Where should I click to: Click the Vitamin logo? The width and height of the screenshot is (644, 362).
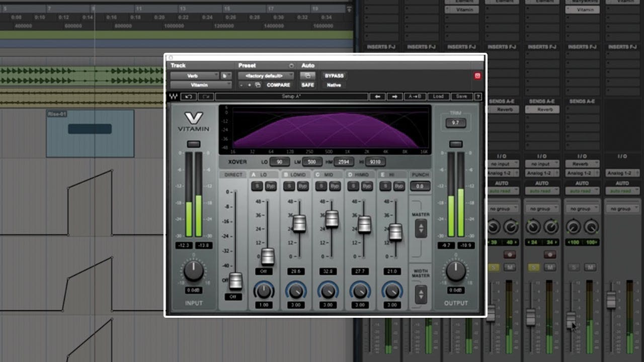click(193, 122)
